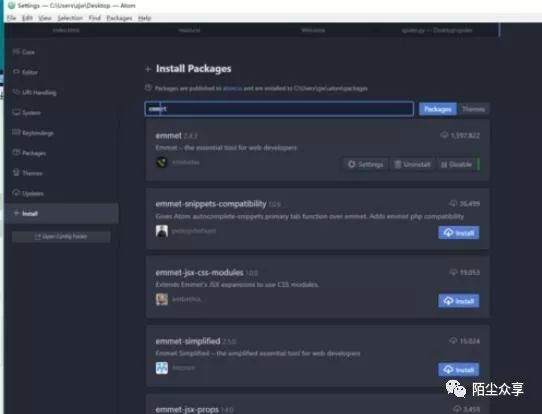This screenshot has width=542, height=414.
Task: Open Packages section in sidebar
Action: [34, 153]
